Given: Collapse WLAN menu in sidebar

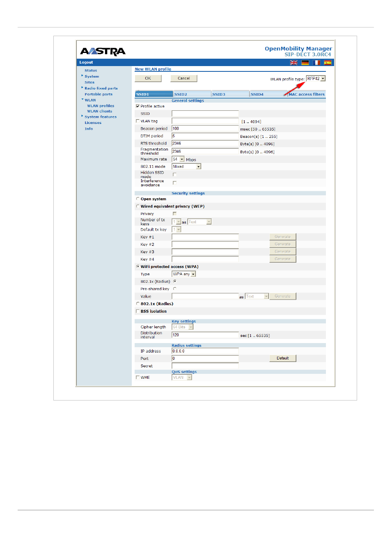Looking at the screenshot, I should coord(90,100).
